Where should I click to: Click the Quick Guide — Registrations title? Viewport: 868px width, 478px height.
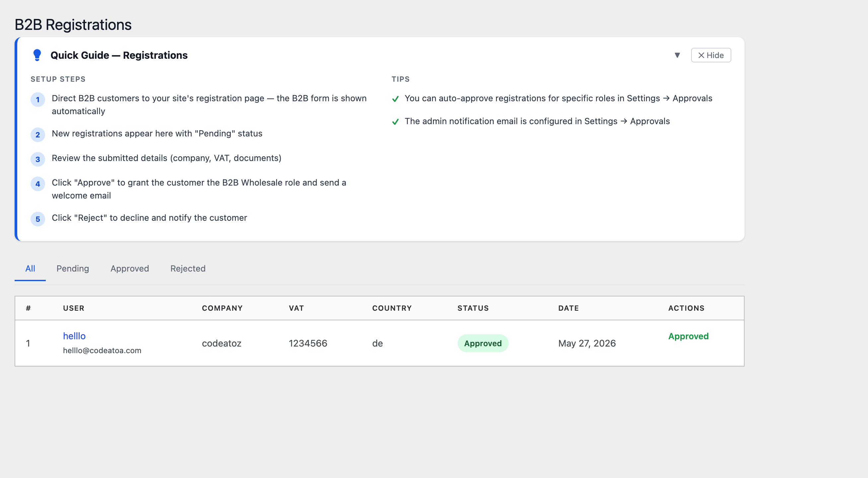pyautogui.click(x=119, y=55)
